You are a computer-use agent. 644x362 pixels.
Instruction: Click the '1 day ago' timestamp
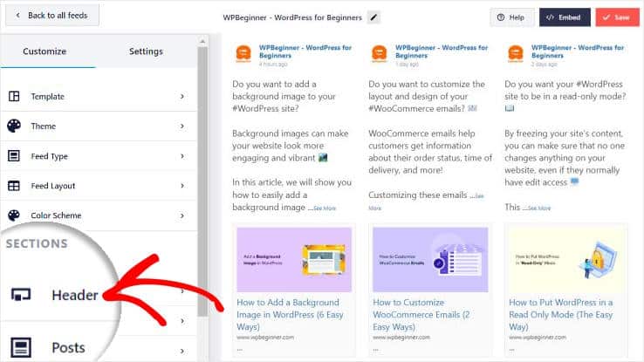click(x=407, y=65)
